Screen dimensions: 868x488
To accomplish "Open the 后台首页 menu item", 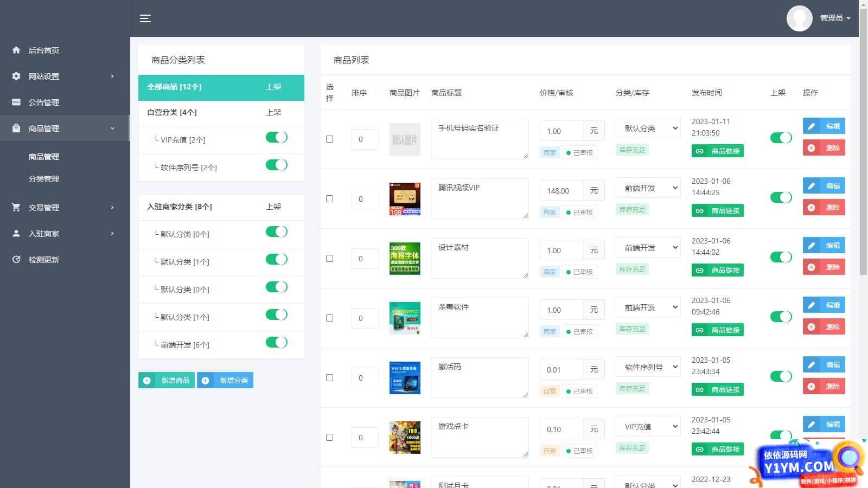I will (65, 50).
